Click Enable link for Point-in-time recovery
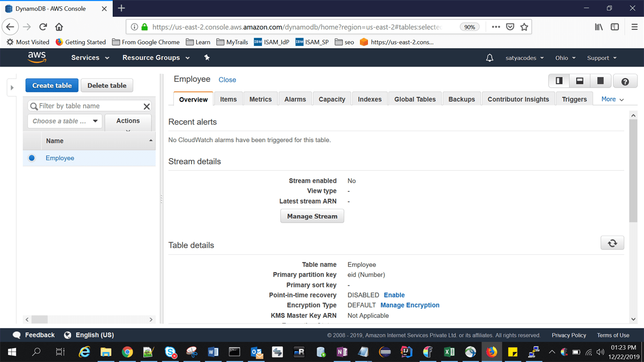The height and width of the screenshot is (362, 644). click(394, 295)
